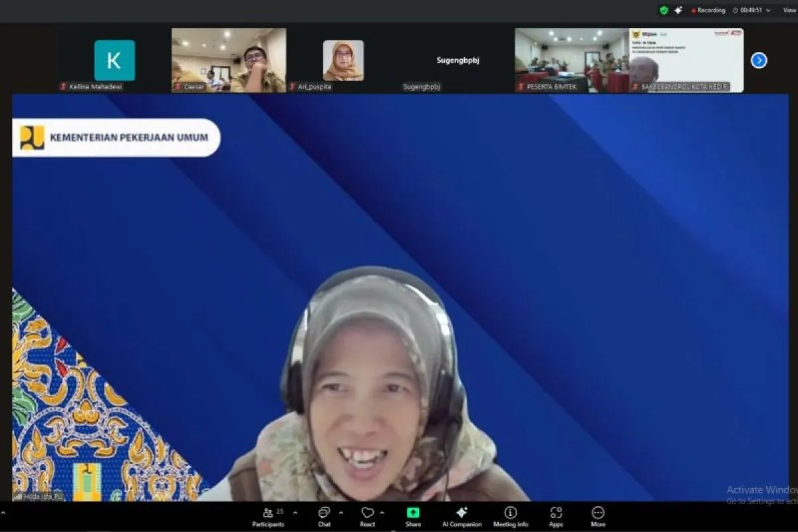Click the Recording indicator
The image size is (798, 532).
click(x=708, y=10)
